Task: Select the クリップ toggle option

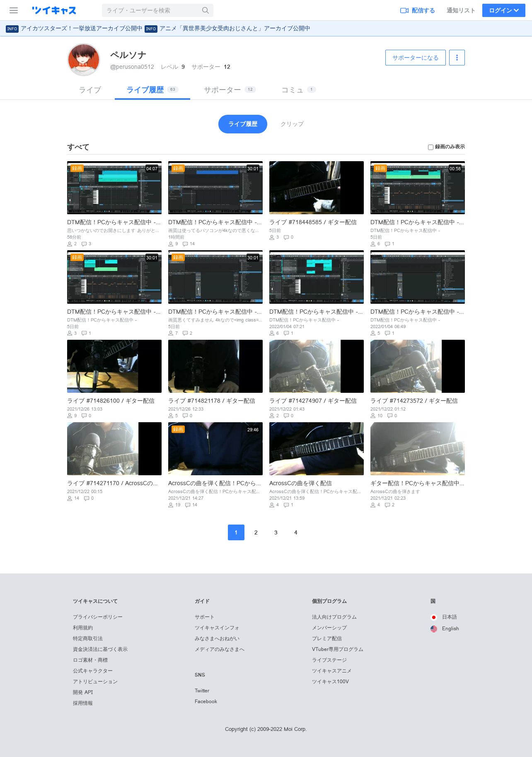Action: tap(292, 124)
